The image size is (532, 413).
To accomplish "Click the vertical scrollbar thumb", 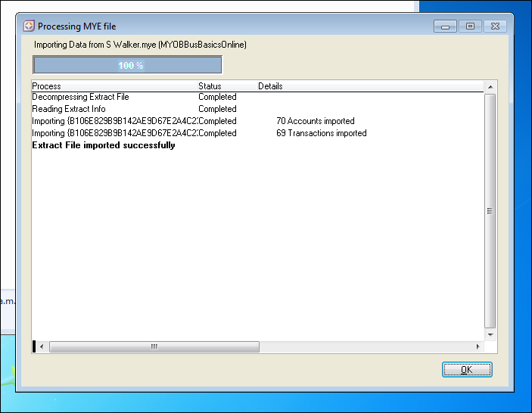I will click(490, 210).
